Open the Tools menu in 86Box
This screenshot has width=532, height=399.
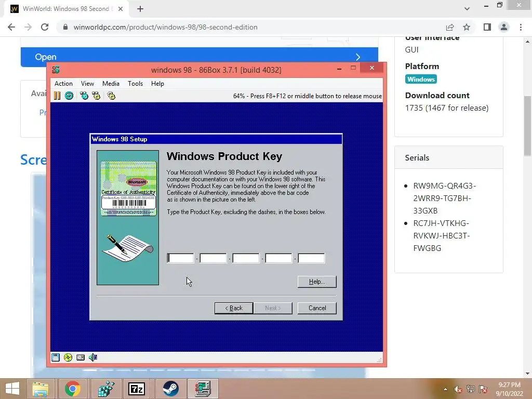point(135,84)
